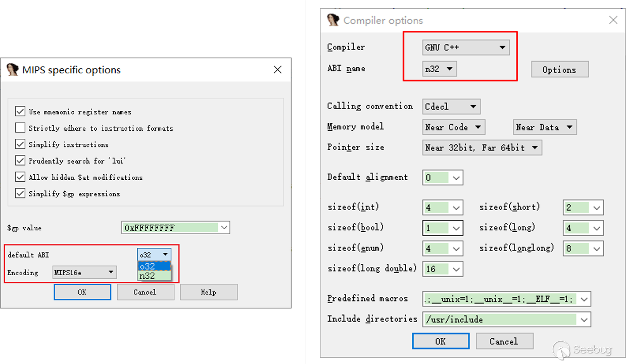This screenshot has width=626, height=364.
Task: Click OK in MIPS specific options
Action: pos(82,292)
